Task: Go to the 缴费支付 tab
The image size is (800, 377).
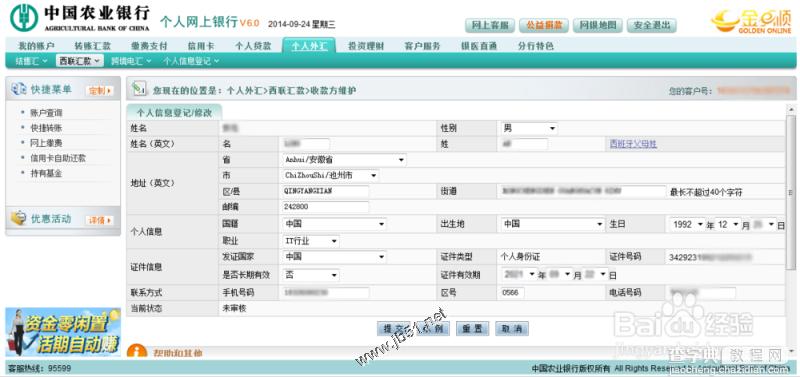Action: 148,46
